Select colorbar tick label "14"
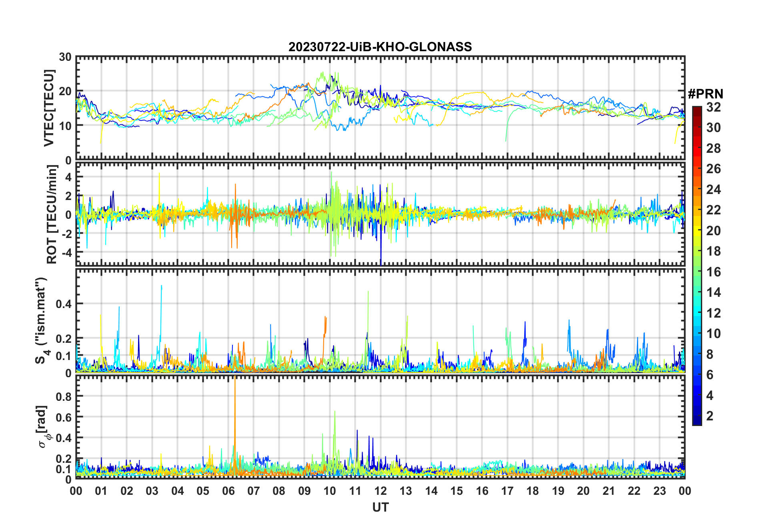 (713, 292)
